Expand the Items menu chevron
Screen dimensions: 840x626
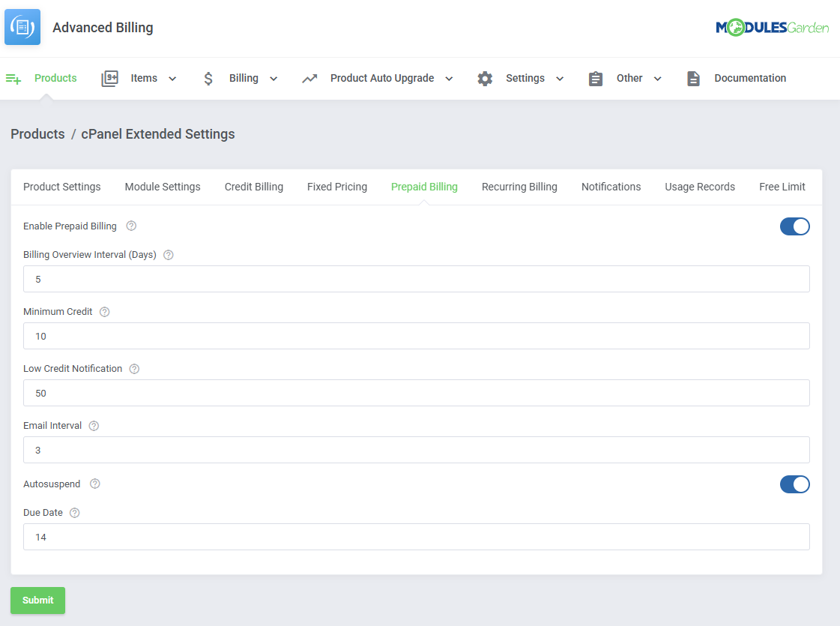[x=172, y=79]
